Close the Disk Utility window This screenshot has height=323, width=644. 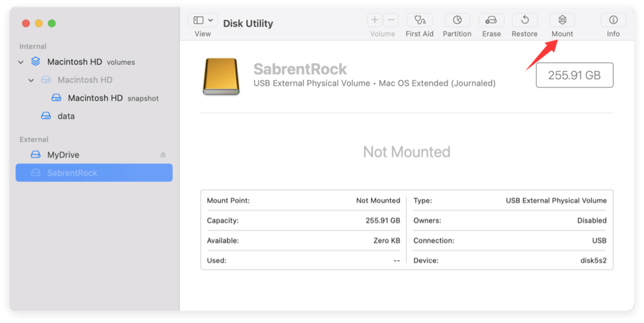click(x=26, y=23)
